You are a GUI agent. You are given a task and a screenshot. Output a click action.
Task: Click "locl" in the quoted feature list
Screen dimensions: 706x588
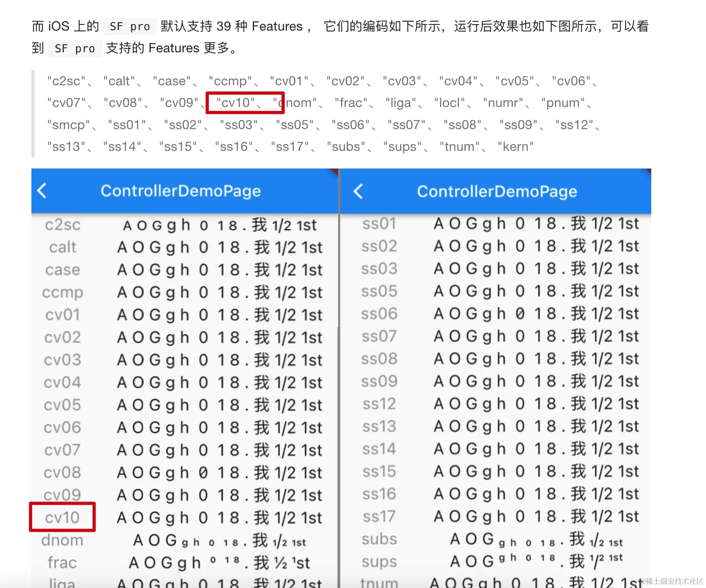450,103
